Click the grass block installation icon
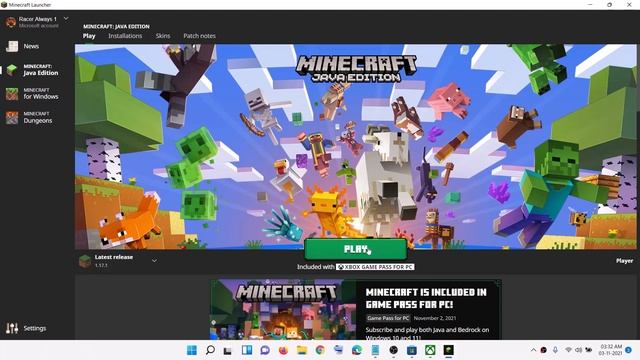 [x=85, y=261]
